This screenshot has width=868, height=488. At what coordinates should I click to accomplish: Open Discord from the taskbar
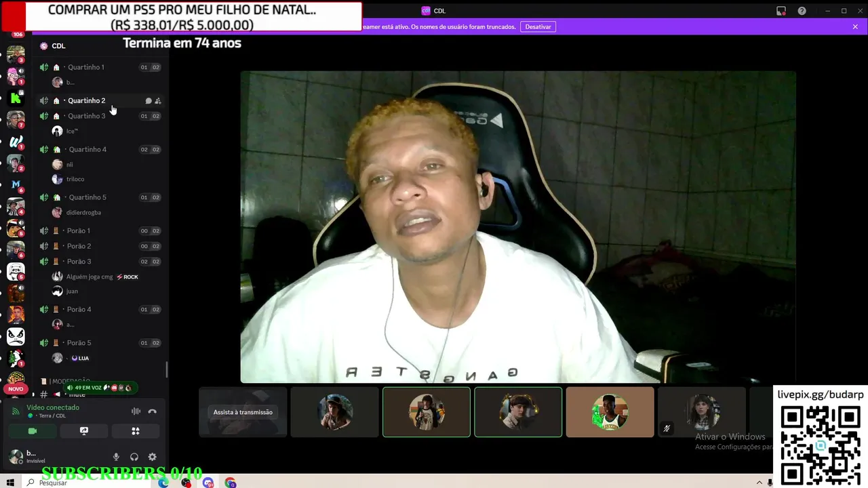pos(208,483)
